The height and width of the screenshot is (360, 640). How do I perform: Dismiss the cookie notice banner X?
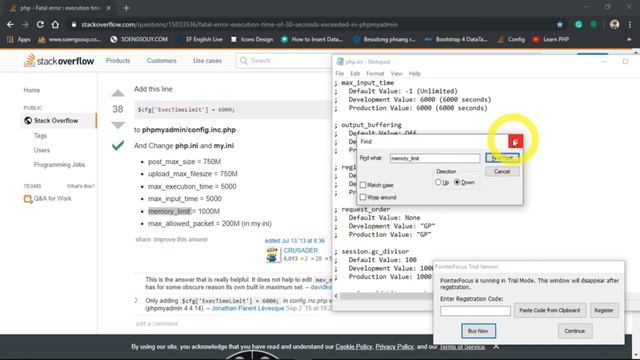point(496,347)
